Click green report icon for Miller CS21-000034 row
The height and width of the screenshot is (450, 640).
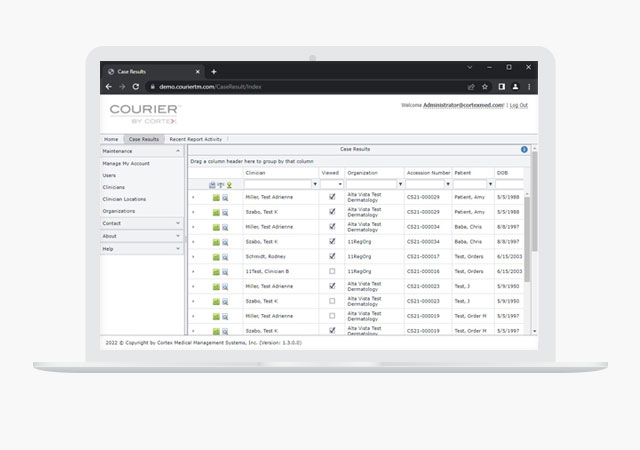(x=216, y=227)
